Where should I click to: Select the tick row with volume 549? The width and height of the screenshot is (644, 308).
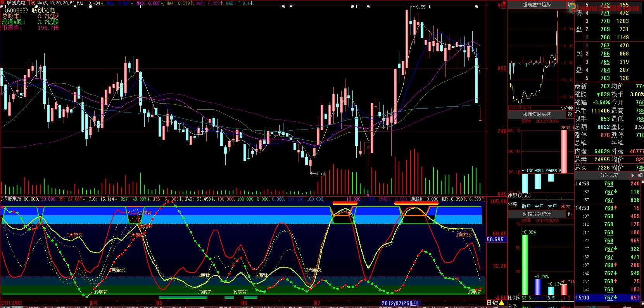(608, 273)
